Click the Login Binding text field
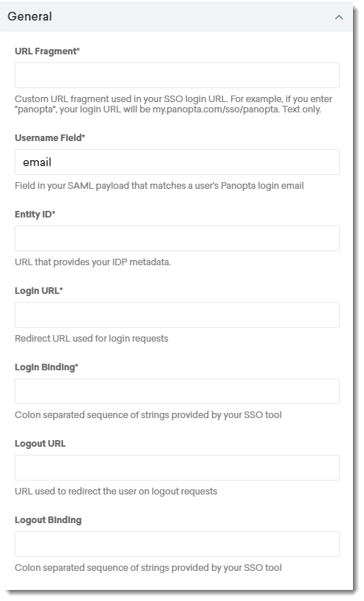 point(177,391)
